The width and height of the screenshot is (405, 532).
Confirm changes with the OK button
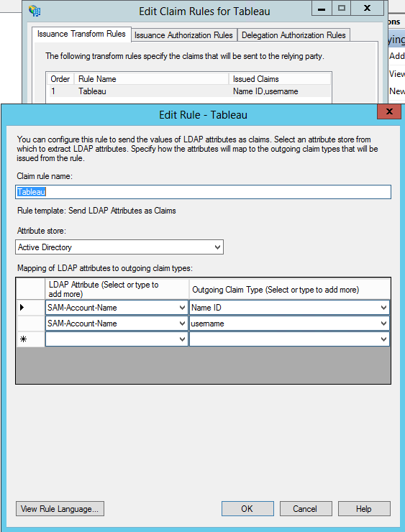point(247,508)
